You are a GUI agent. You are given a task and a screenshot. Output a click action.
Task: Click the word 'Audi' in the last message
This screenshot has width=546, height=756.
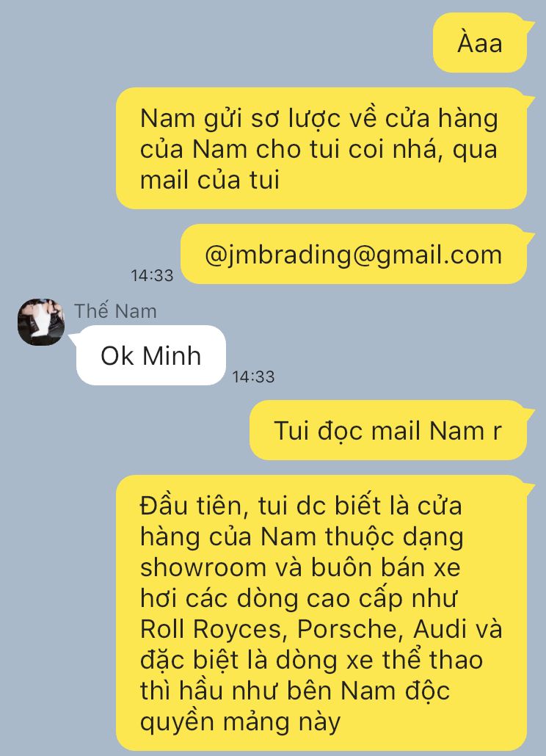click(x=440, y=629)
